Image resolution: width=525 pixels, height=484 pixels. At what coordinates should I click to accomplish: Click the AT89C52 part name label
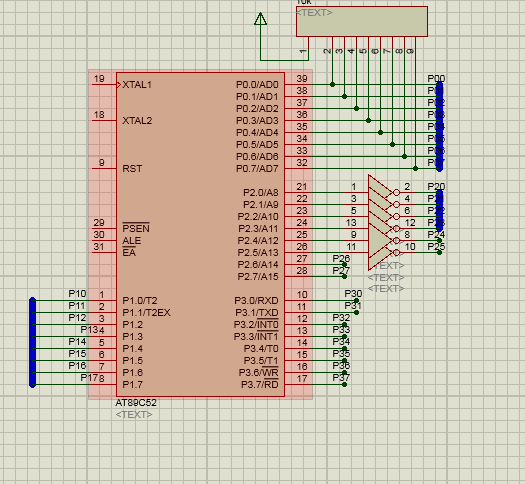(x=136, y=402)
